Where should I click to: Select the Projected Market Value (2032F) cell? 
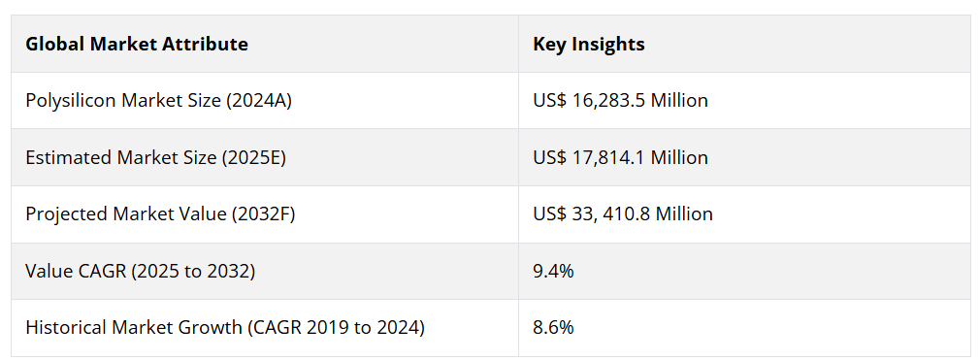point(264,214)
